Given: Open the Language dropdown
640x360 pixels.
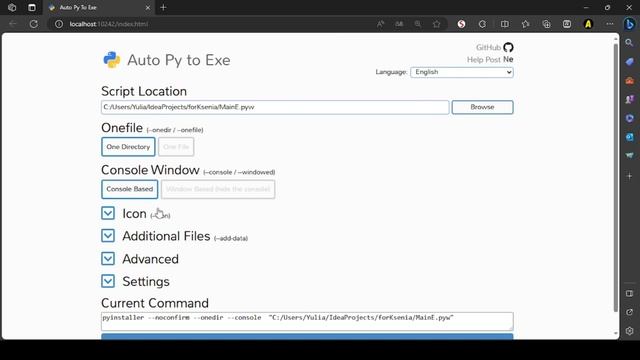Looking at the screenshot, I should point(462,72).
